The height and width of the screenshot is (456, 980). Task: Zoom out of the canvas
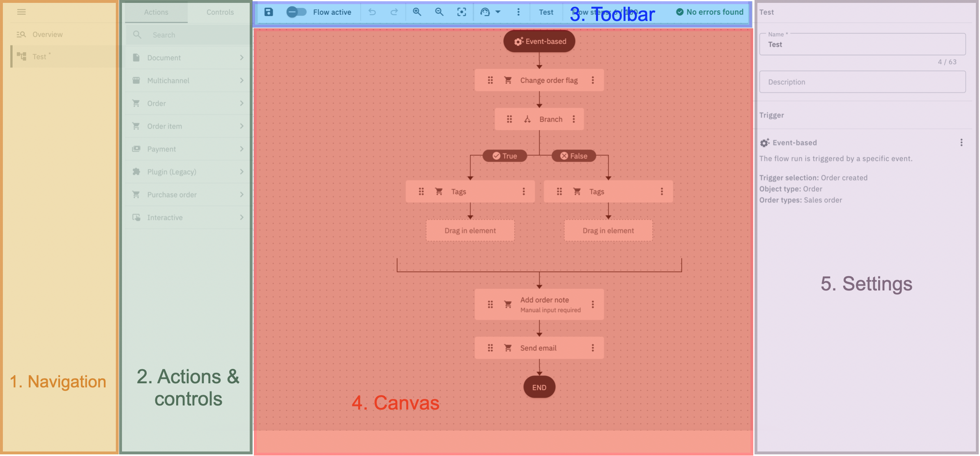click(x=439, y=12)
